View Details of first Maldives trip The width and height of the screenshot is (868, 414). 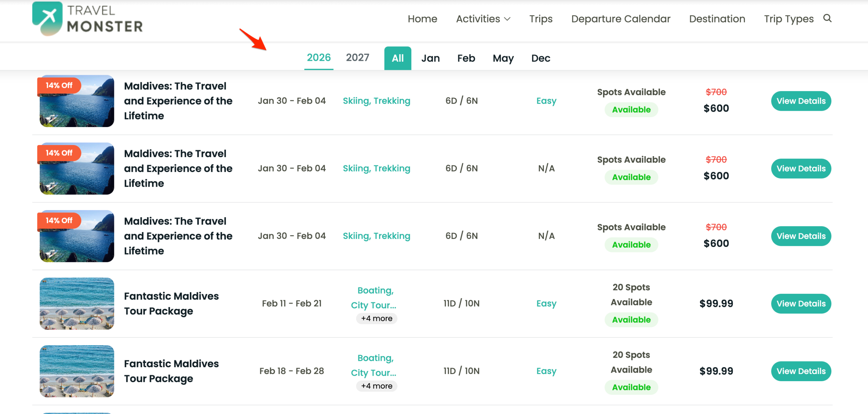point(801,101)
